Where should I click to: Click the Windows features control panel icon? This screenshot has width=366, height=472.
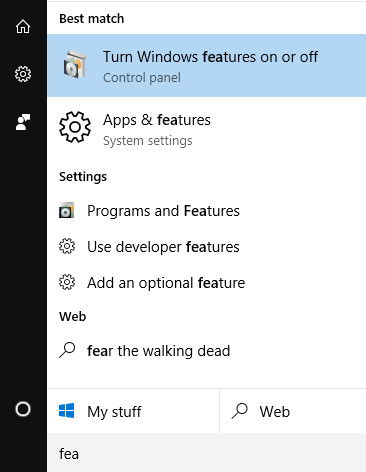[x=75, y=65]
